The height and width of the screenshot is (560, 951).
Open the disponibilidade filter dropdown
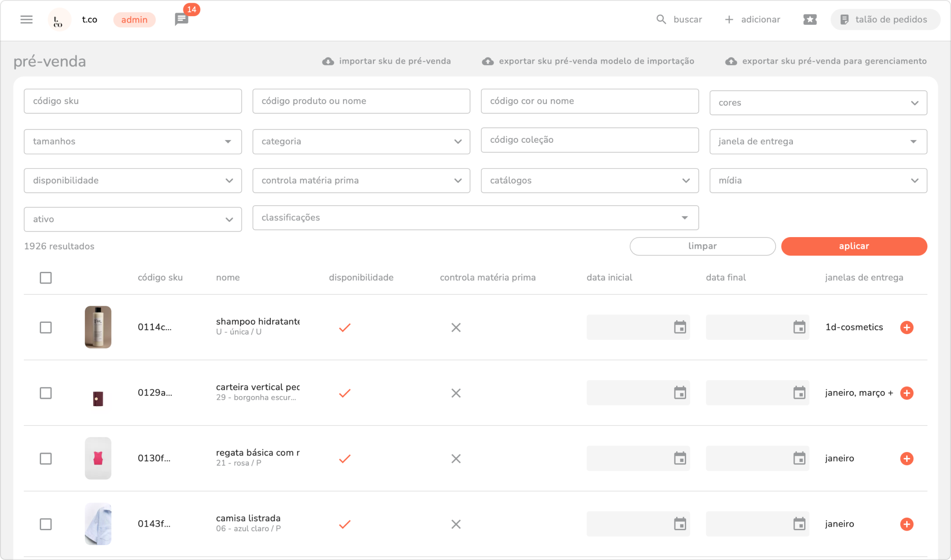point(132,181)
